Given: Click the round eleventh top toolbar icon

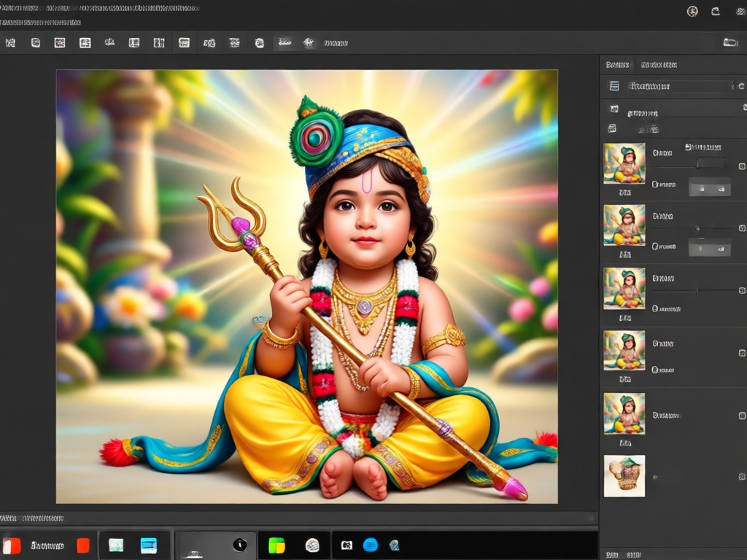Looking at the screenshot, I should tap(260, 43).
